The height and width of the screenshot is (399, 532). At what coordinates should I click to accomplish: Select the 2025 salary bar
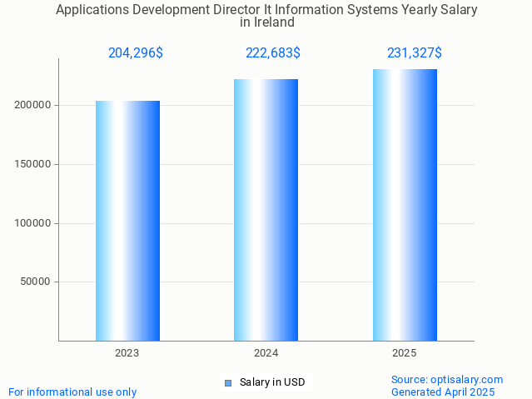tap(405, 205)
